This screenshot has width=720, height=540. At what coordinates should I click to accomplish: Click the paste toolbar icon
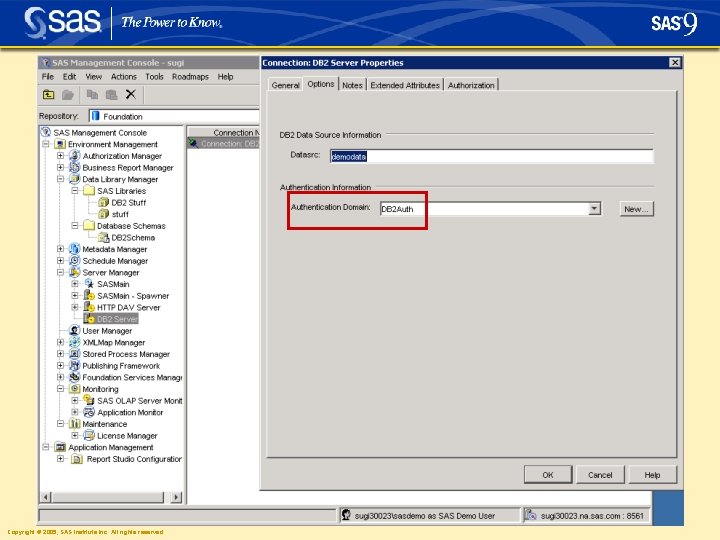(111, 95)
